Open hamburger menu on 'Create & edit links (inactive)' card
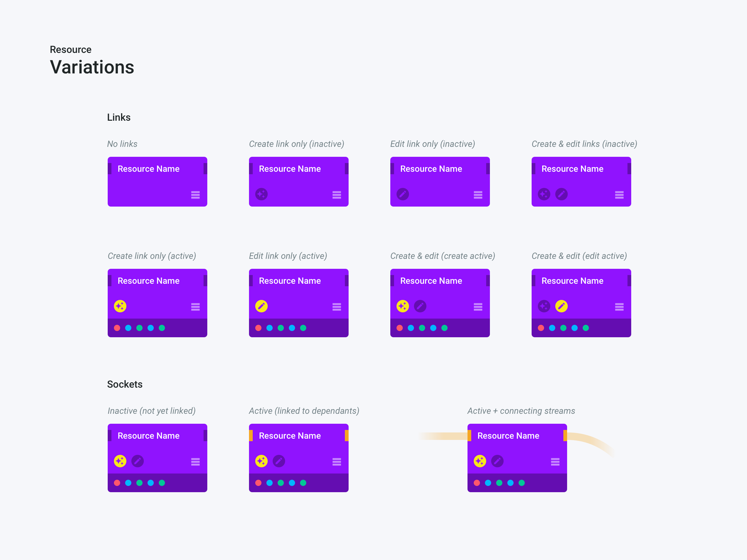Viewport: 747px width, 560px height. click(x=619, y=195)
